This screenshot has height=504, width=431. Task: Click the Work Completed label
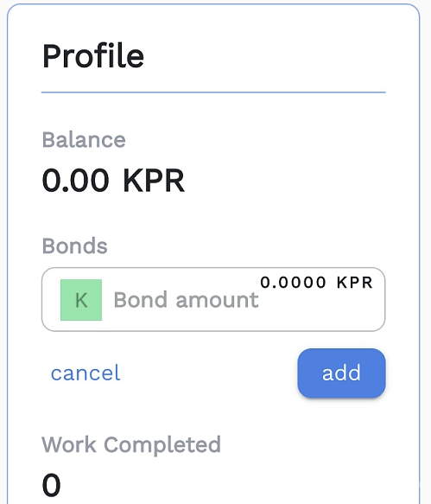[131, 445]
